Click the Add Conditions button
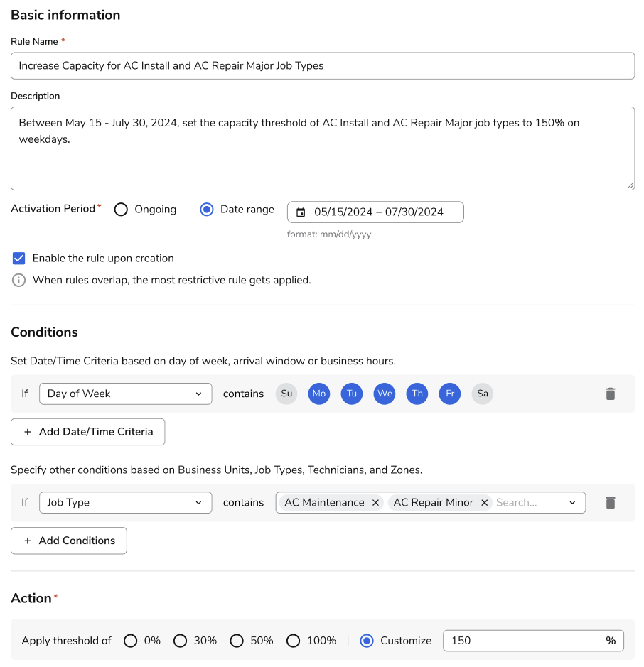 [69, 541]
